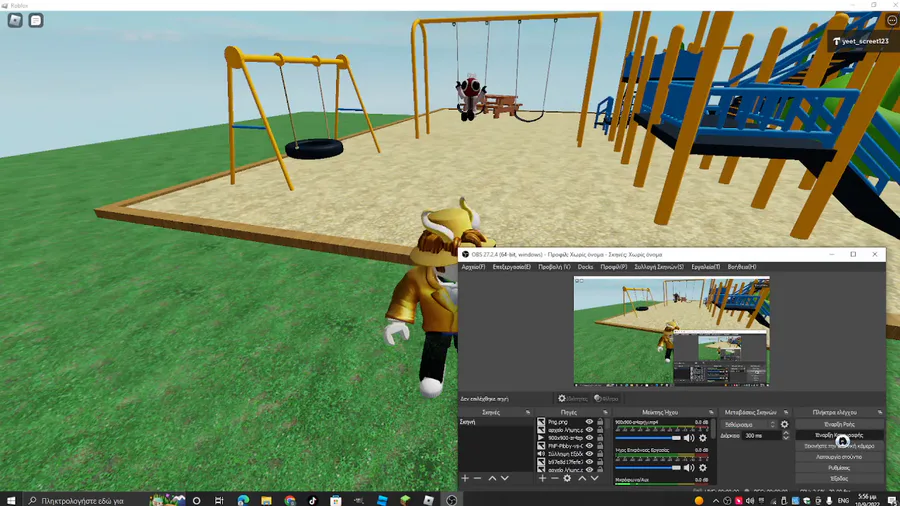This screenshot has height=506, width=900.
Task: Open File Explorer from the taskbar
Action: click(x=266, y=500)
